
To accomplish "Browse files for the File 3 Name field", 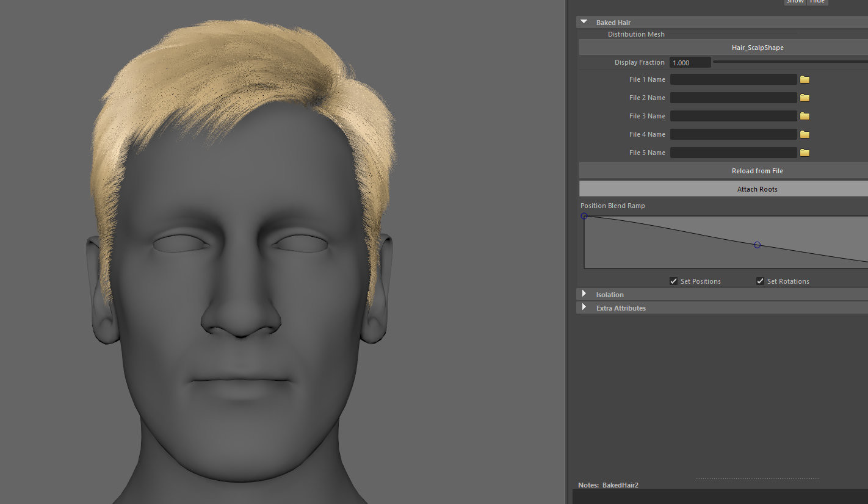I will tap(804, 115).
